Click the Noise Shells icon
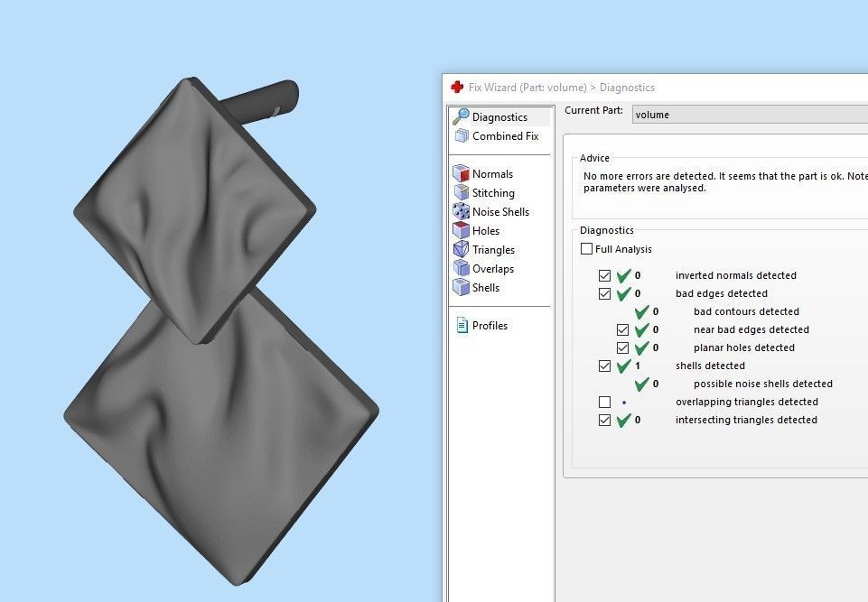868x602 pixels. (462, 211)
